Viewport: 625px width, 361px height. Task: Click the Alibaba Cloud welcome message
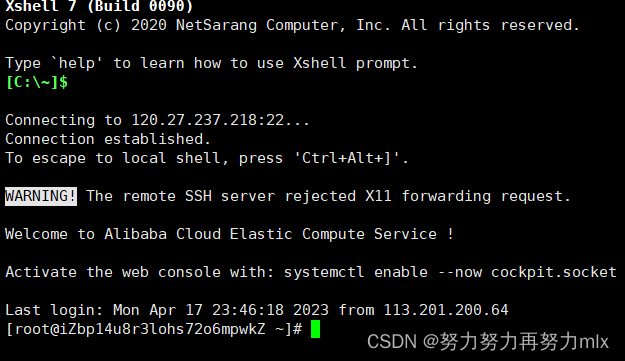coord(229,234)
